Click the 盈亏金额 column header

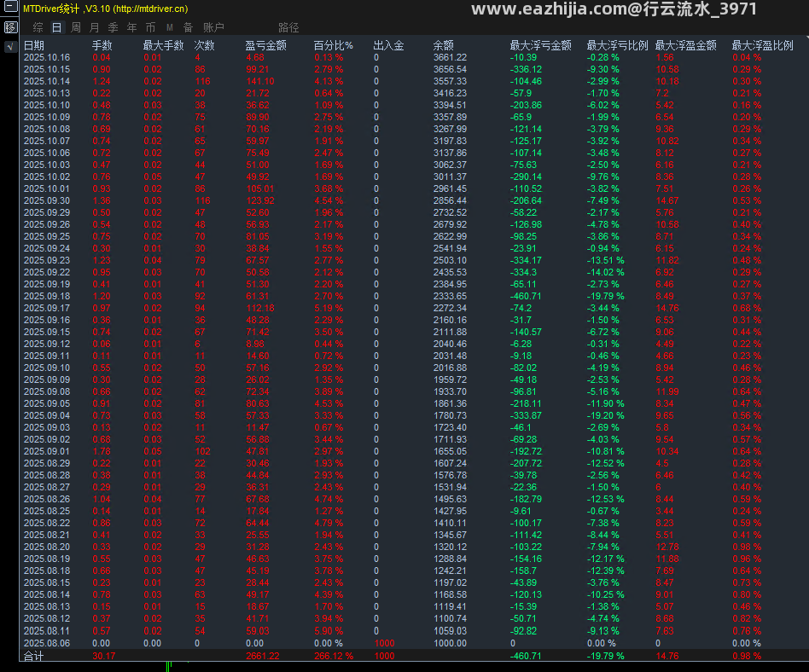[265, 45]
